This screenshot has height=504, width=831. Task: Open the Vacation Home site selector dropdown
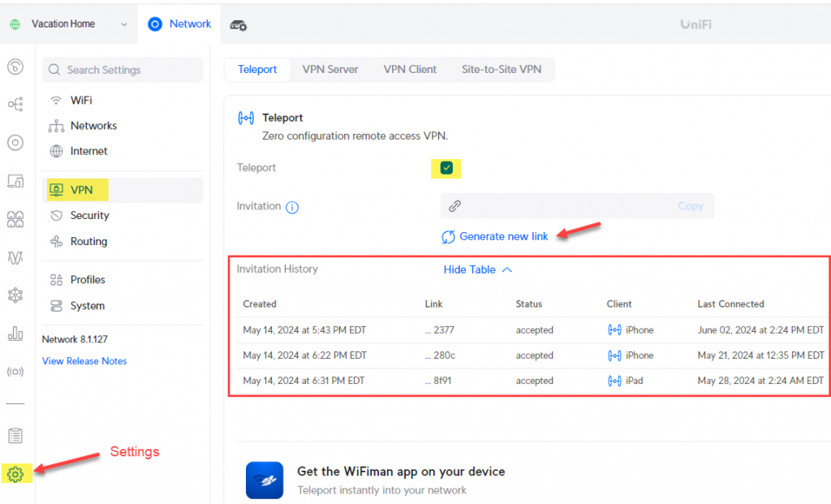click(68, 24)
